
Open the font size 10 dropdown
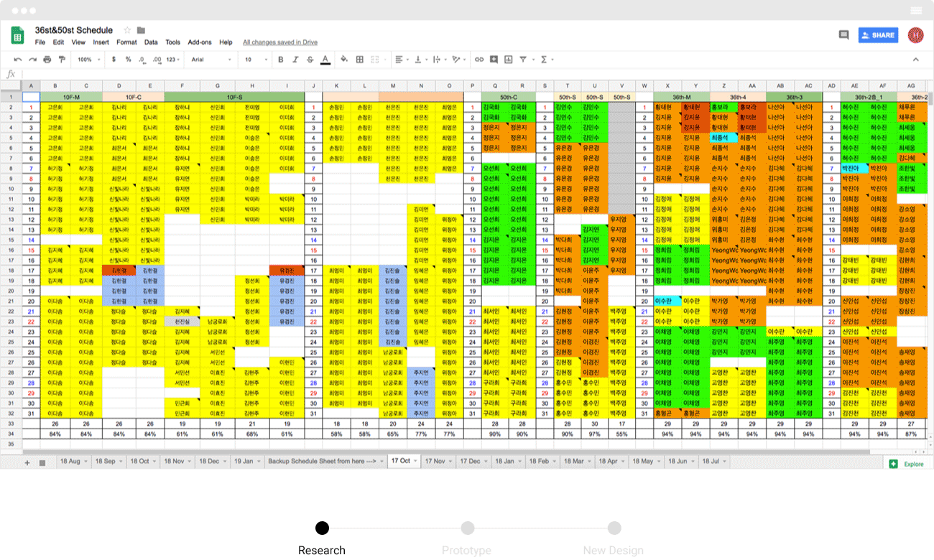click(255, 60)
